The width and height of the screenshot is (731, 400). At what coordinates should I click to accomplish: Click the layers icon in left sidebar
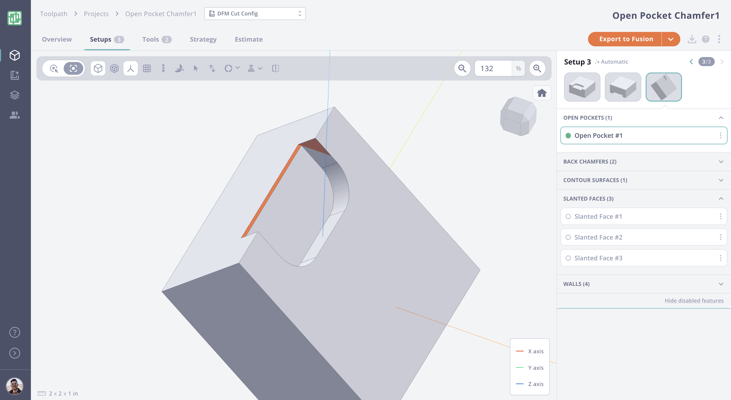pos(15,95)
